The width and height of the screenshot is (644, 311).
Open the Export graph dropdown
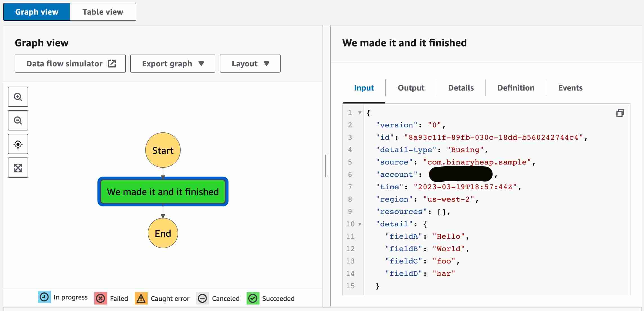(173, 64)
